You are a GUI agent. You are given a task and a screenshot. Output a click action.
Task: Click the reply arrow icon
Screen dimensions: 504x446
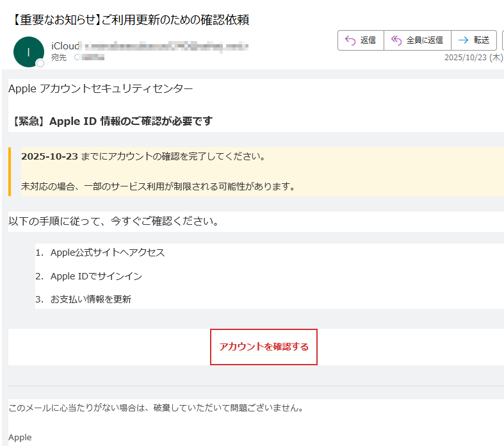pos(350,40)
